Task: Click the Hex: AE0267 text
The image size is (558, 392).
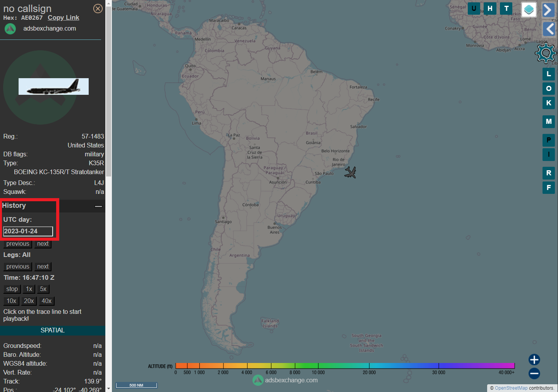Action: [23, 18]
